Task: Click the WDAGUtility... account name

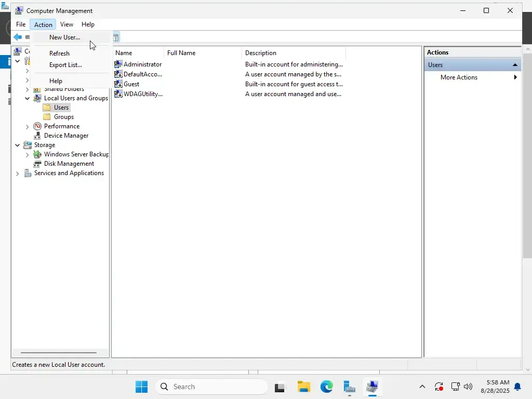Action: 143,94
